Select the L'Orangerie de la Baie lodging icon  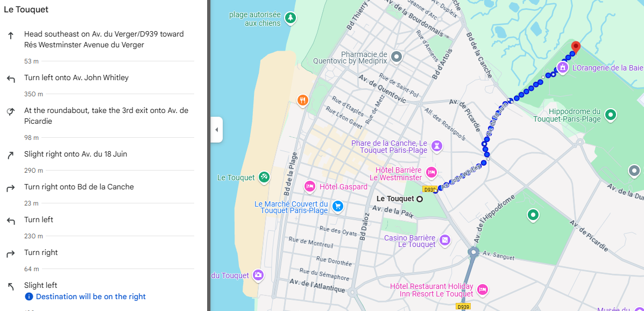562,68
